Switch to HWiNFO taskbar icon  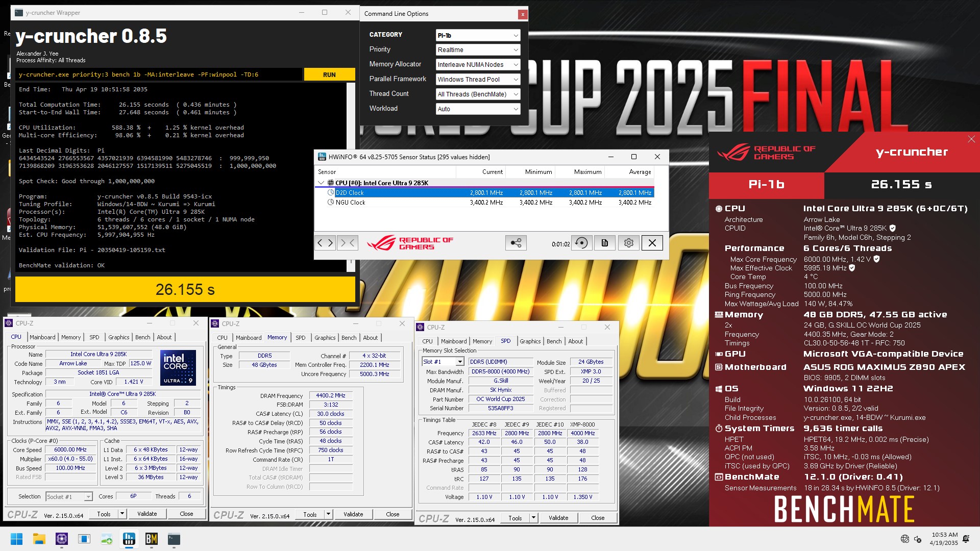pos(129,539)
